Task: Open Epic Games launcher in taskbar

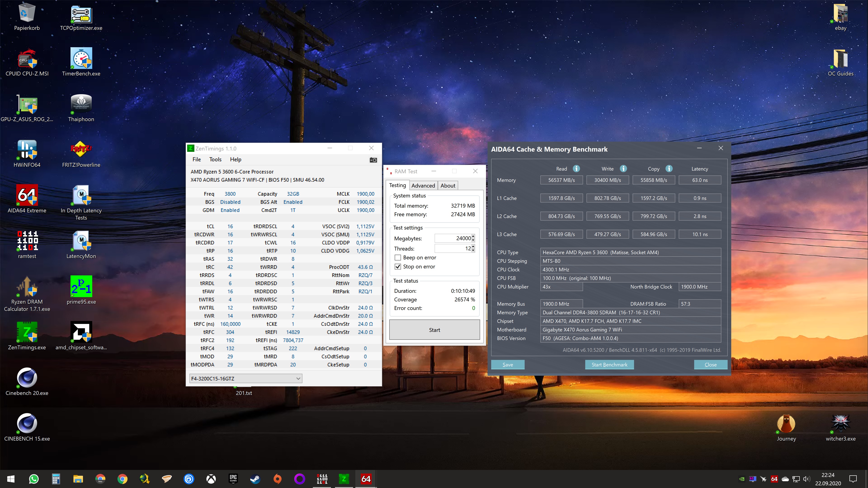Action: (233, 479)
